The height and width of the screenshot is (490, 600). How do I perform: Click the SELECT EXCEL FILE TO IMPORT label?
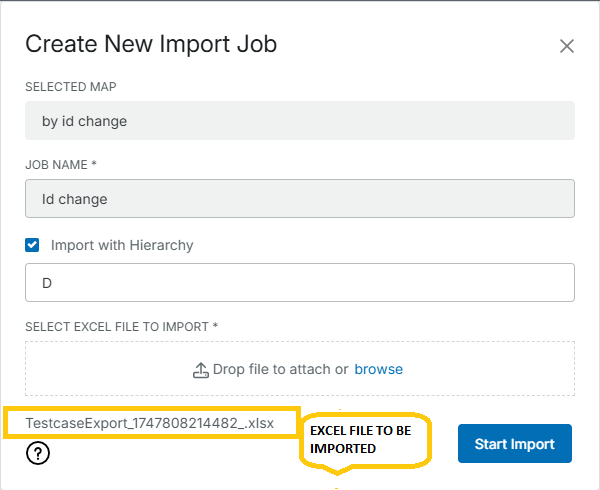coord(121,325)
